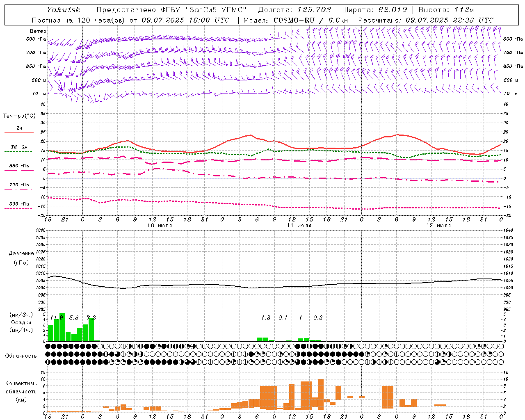Click the '(мм/3ч.)' precipitation unit label
525x420 pixels.
click(21, 315)
